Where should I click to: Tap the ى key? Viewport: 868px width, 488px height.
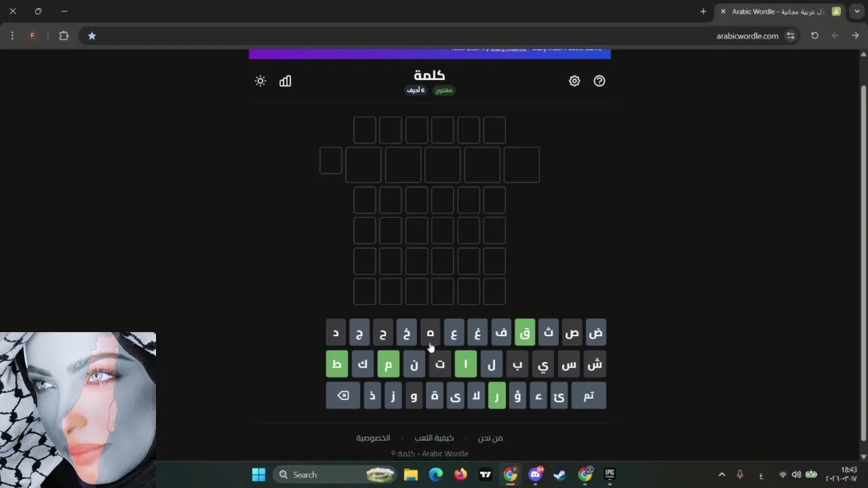(456, 396)
